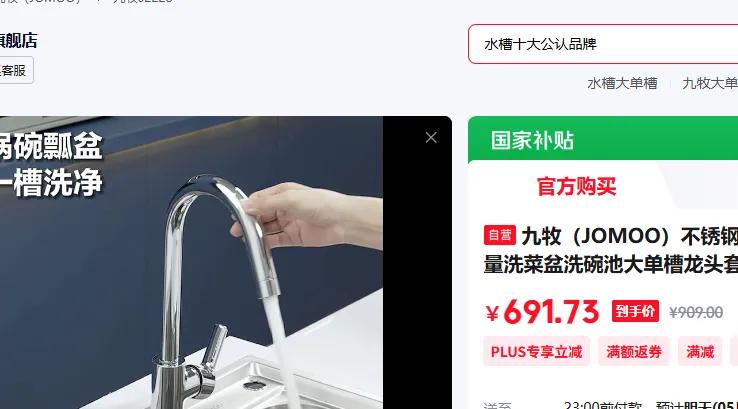Select the 满减 promotion tag

coord(700,352)
